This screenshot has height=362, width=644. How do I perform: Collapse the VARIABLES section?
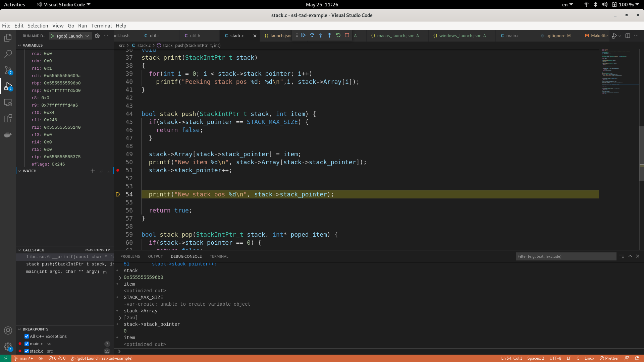click(x=19, y=45)
